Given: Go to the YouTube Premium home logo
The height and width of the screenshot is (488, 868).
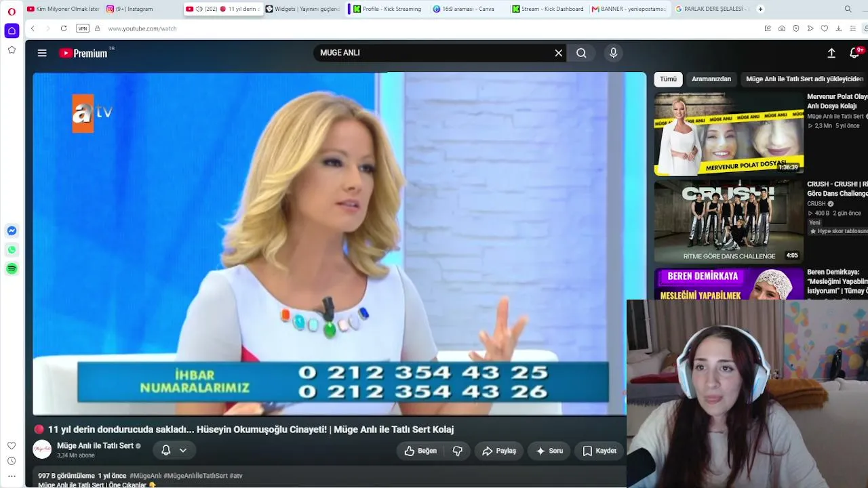Looking at the screenshot, I should pyautogui.click(x=84, y=53).
